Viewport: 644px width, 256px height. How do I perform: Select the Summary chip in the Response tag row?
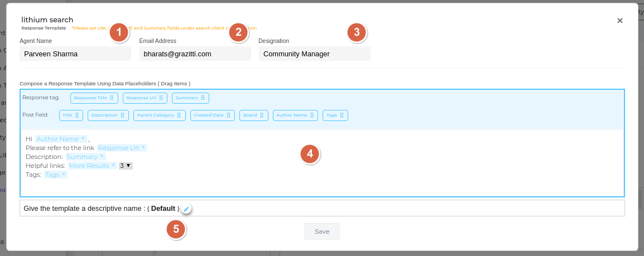pyautogui.click(x=190, y=98)
